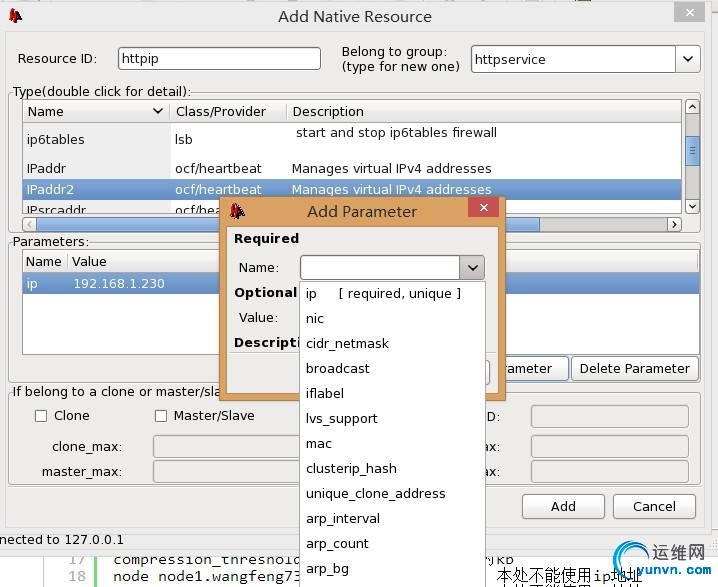Click the Add button
The height and width of the screenshot is (587, 718).
563,506
